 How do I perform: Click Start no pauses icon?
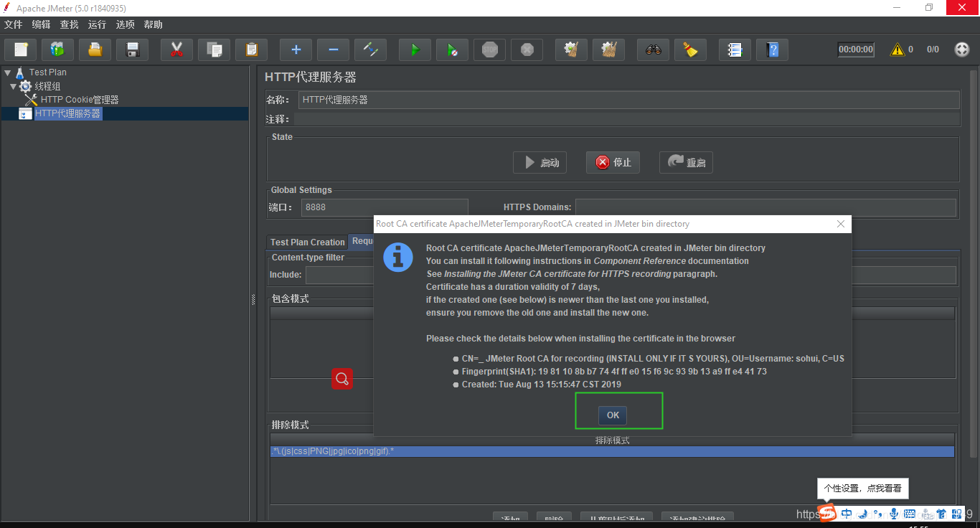452,49
